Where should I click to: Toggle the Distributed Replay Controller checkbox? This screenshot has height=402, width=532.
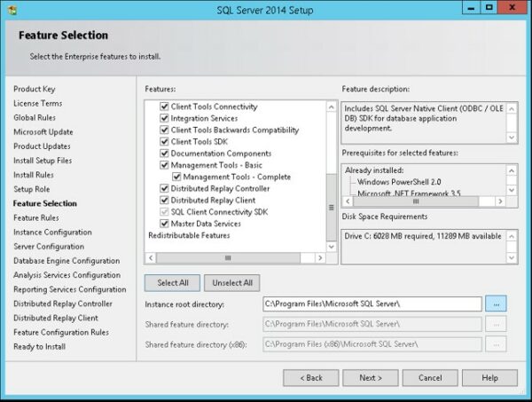click(x=164, y=189)
